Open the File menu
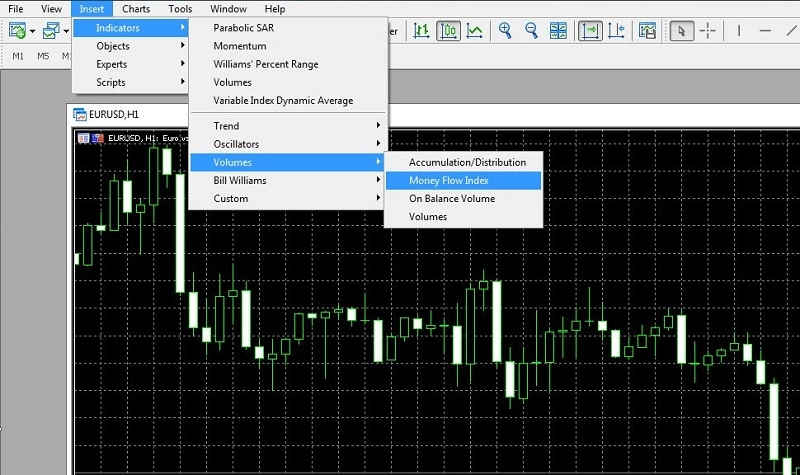 pyautogui.click(x=16, y=9)
